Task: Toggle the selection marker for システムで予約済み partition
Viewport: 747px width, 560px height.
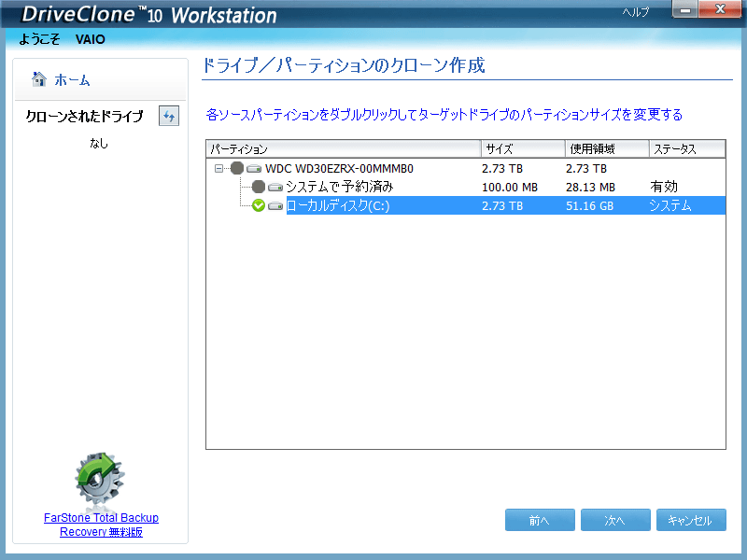Action: (259, 187)
